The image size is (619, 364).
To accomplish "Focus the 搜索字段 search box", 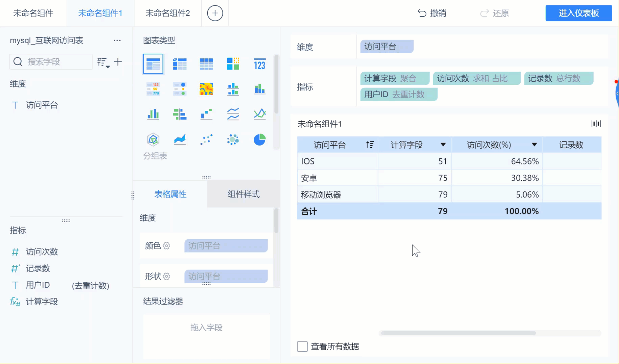I will (51, 62).
